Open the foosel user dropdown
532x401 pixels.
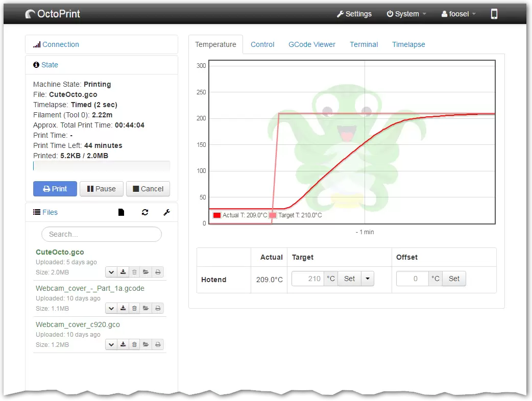pos(458,14)
